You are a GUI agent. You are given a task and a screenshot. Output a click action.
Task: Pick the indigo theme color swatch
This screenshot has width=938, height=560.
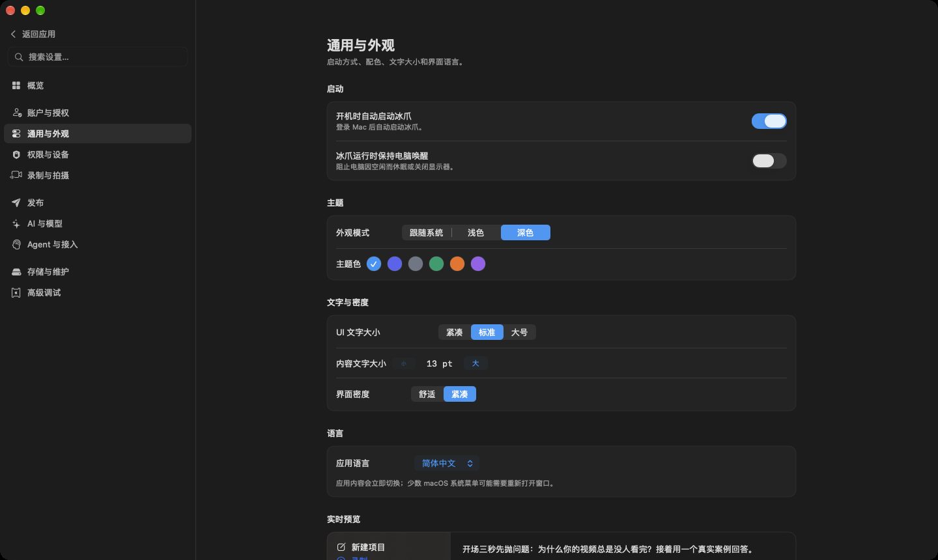click(x=395, y=264)
